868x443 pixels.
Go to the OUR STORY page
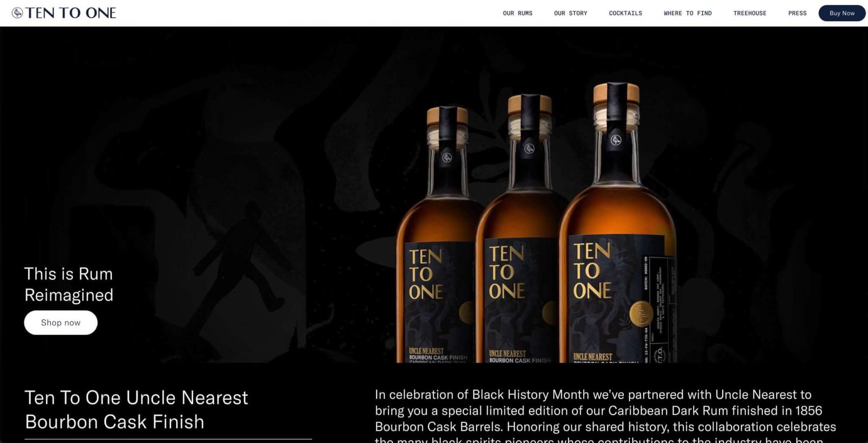(570, 13)
